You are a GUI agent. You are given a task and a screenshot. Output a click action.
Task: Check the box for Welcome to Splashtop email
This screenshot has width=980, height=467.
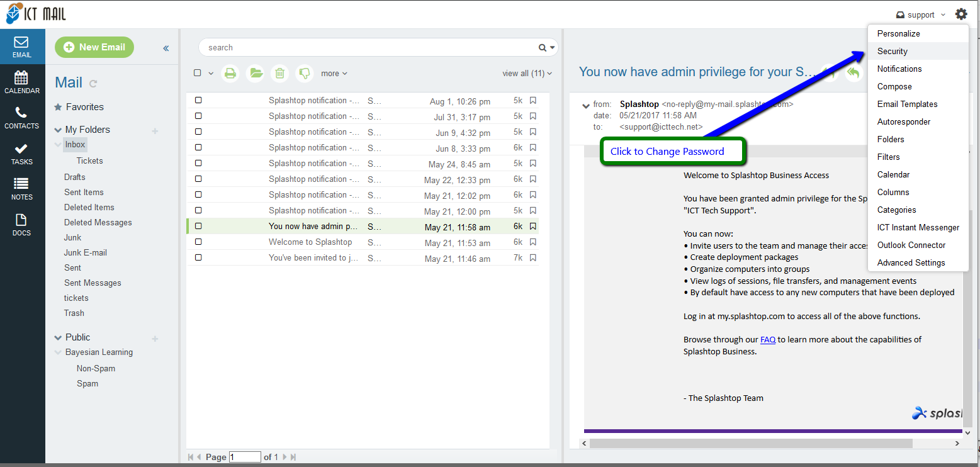tap(198, 242)
